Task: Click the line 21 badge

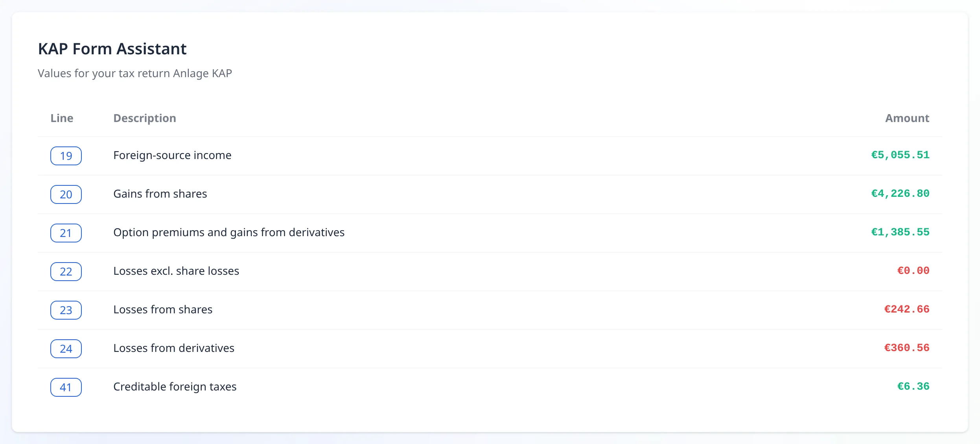Action: point(66,233)
